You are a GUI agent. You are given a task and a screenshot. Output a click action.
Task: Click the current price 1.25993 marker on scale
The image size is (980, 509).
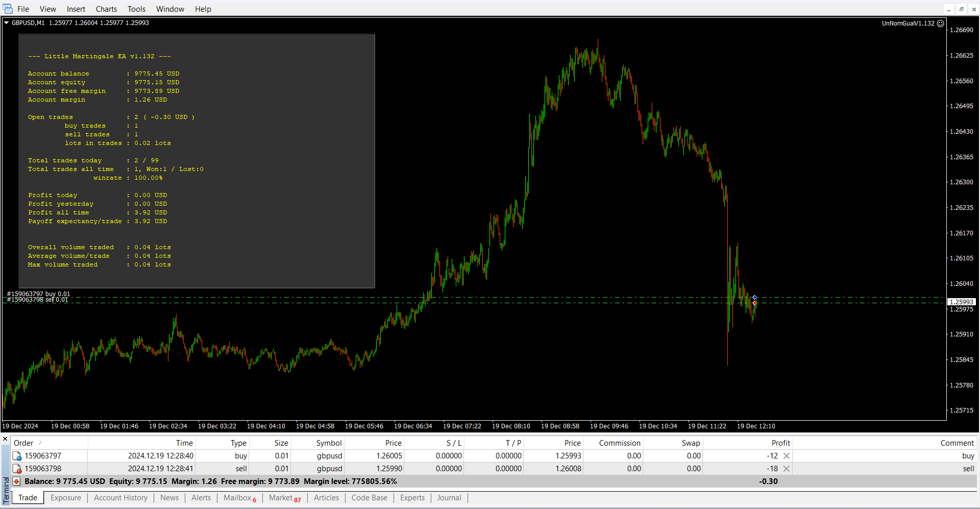click(961, 302)
